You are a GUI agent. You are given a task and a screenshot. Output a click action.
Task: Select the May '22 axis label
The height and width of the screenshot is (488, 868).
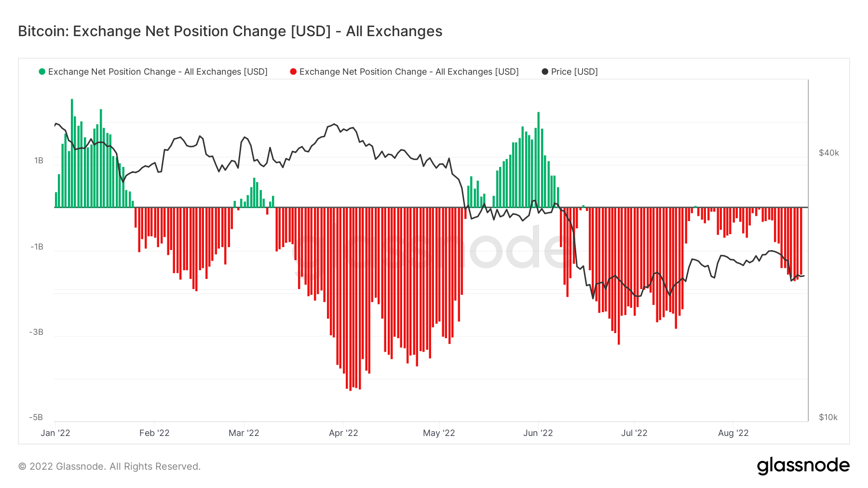coord(439,433)
